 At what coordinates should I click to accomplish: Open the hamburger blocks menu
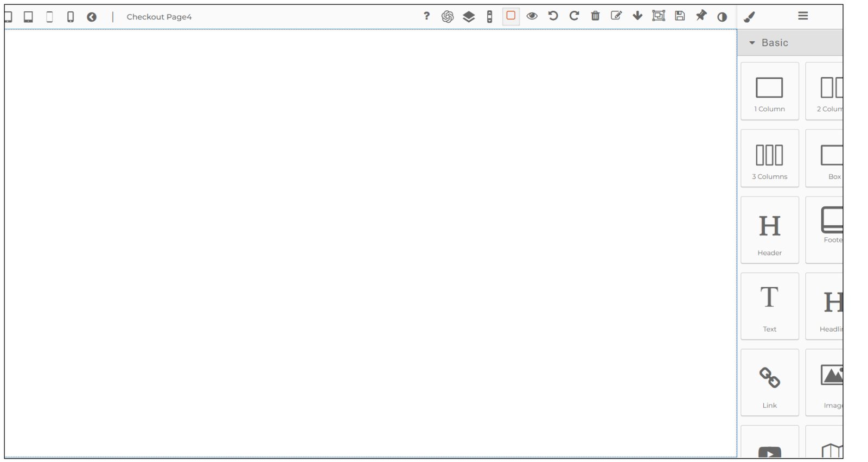point(803,16)
